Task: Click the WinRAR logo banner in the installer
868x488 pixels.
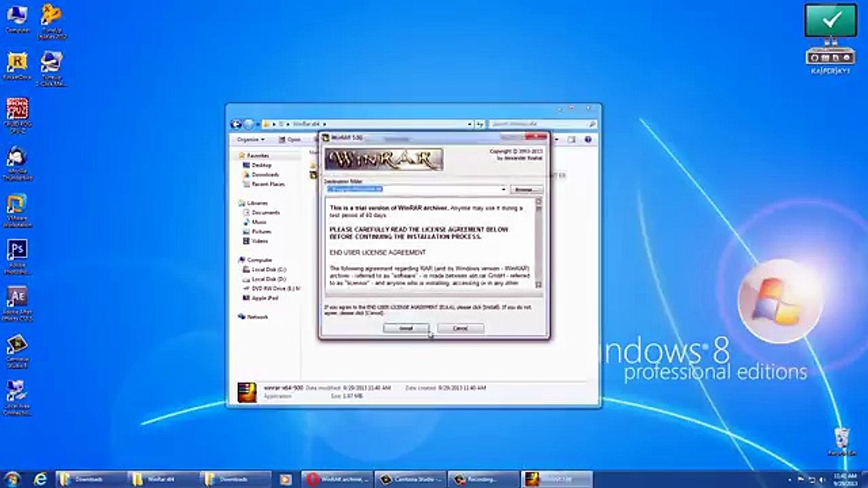Action: coord(384,160)
